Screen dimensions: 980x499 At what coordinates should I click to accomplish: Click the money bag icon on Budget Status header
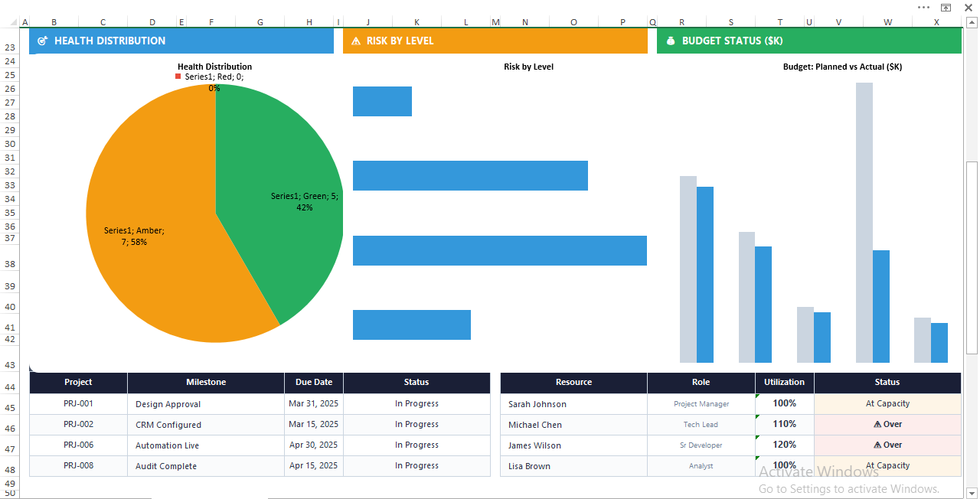coord(670,41)
